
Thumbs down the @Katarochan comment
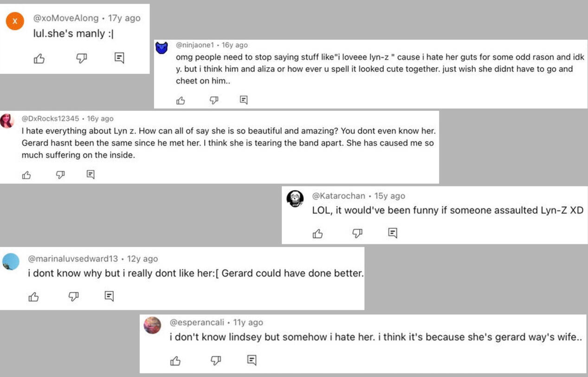(357, 234)
